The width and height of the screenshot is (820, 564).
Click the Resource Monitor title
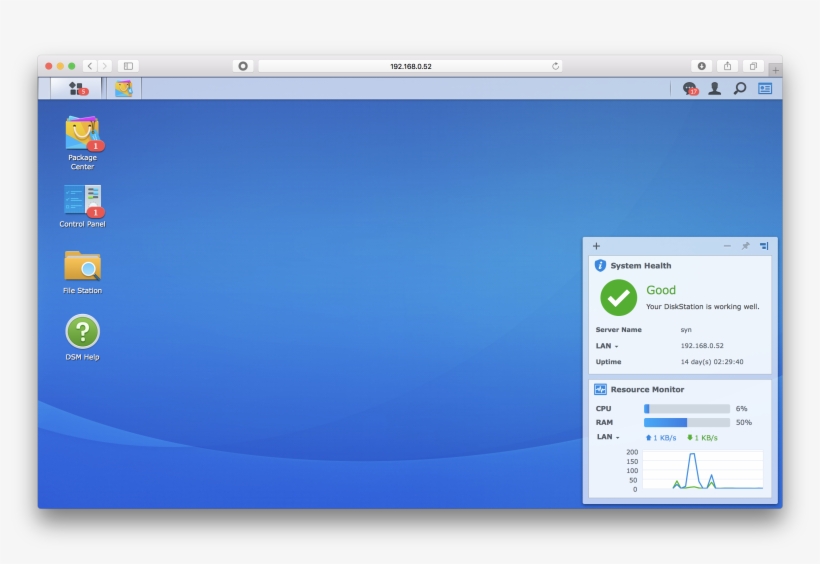pos(647,389)
